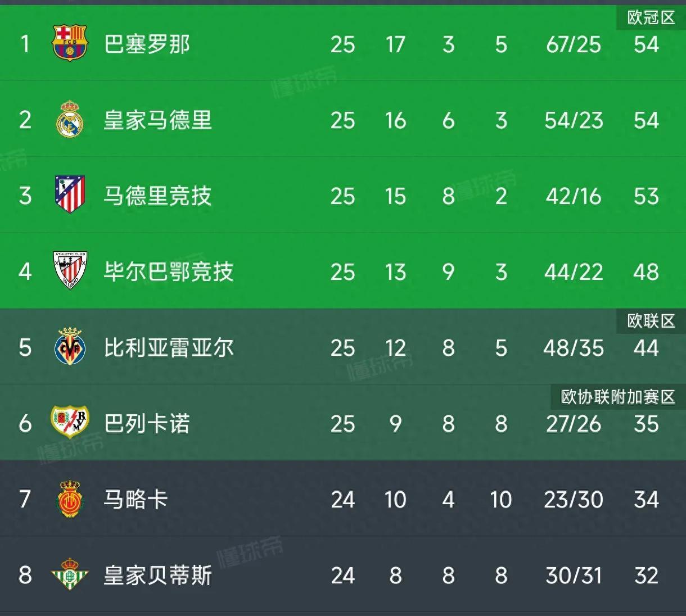Open the Real Betis crest icon
This screenshot has height=616, width=686.
[x=70, y=574]
